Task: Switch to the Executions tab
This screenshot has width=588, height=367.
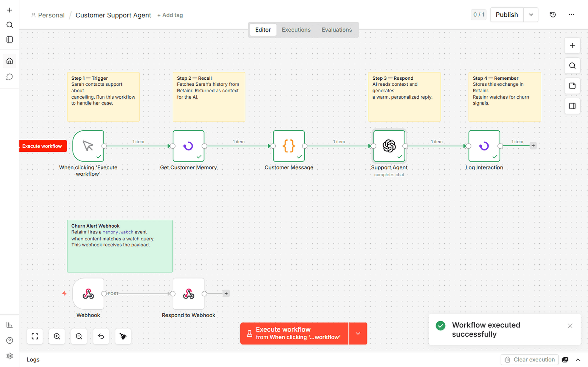Action: 296,30
